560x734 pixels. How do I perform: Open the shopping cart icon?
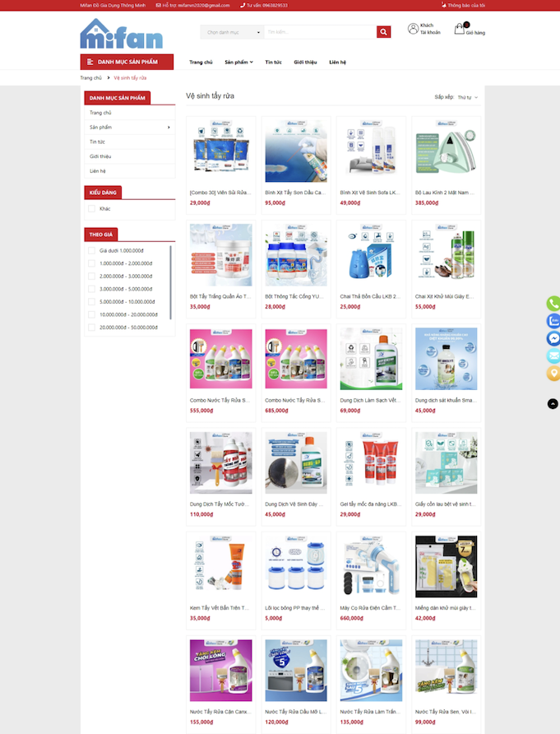(x=460, y=29)
